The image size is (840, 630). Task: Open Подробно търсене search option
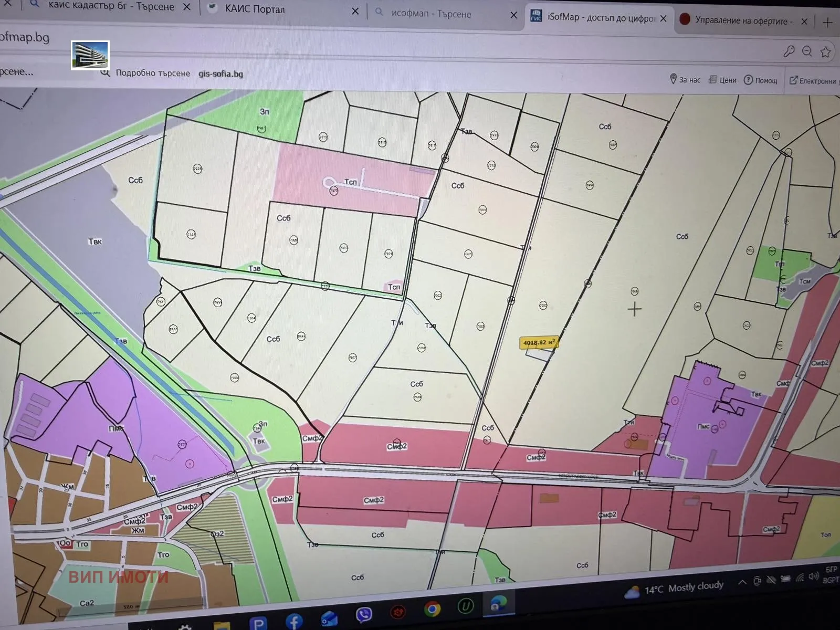pos(152,73)
